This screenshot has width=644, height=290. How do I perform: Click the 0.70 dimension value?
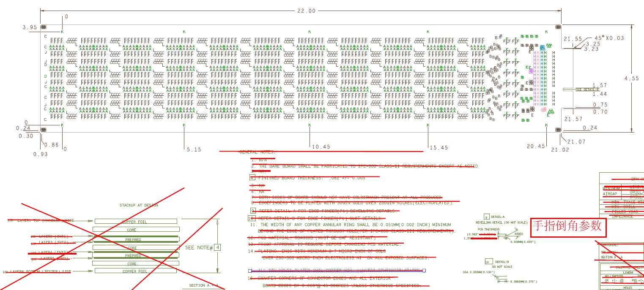600,112
